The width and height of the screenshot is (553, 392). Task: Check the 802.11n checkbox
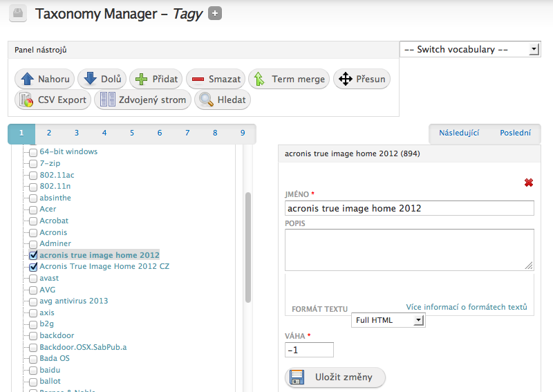(x=33, y=187)
